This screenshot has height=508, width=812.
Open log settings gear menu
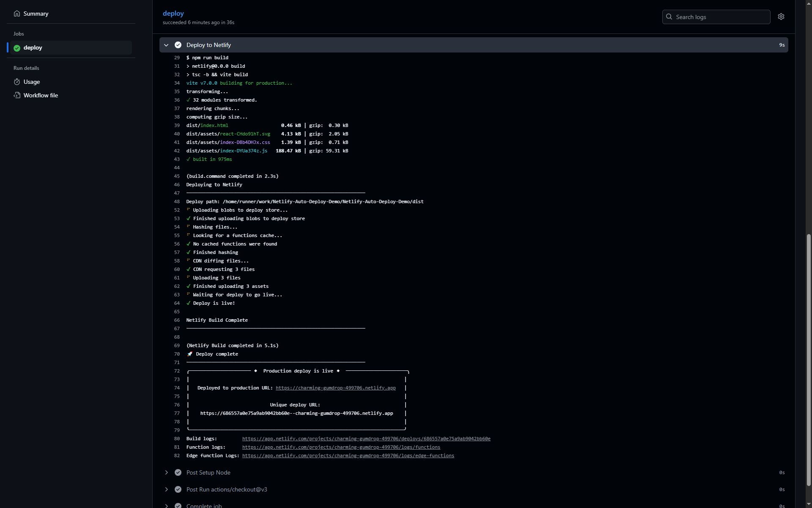tap(781, 17)
